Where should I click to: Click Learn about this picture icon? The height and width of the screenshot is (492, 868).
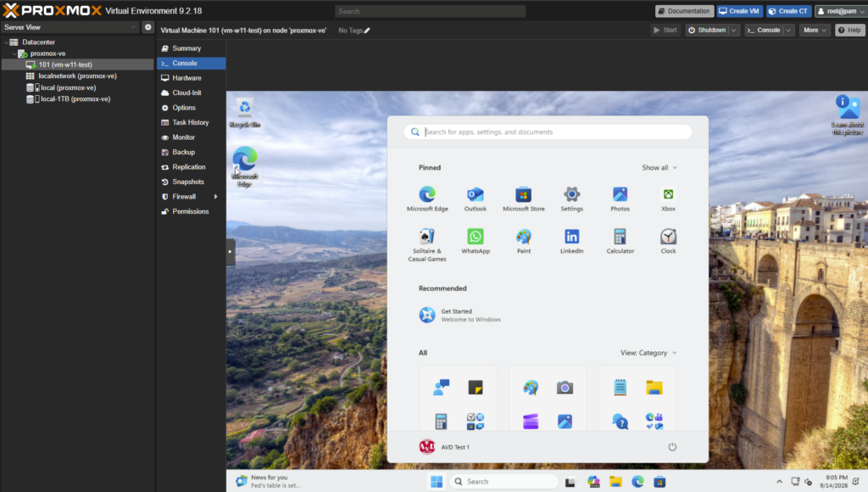coord(848,115)
